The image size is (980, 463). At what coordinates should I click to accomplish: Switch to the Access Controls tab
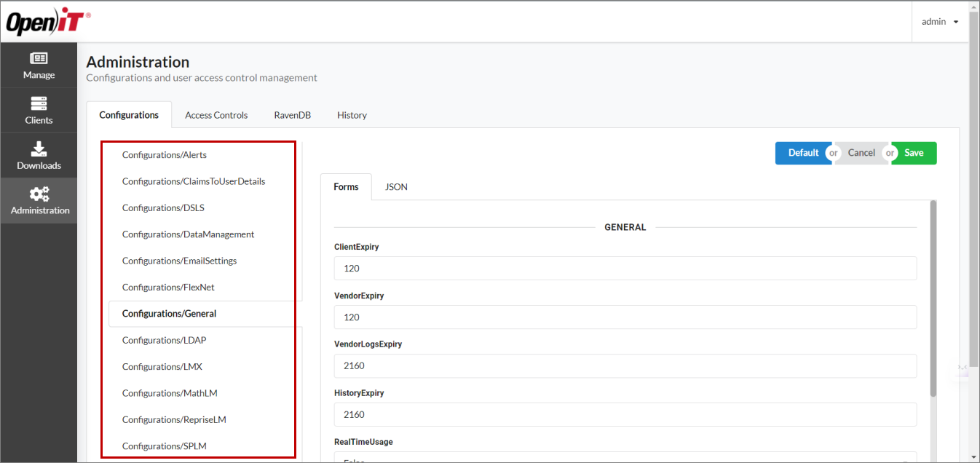[x=216, y=115]
